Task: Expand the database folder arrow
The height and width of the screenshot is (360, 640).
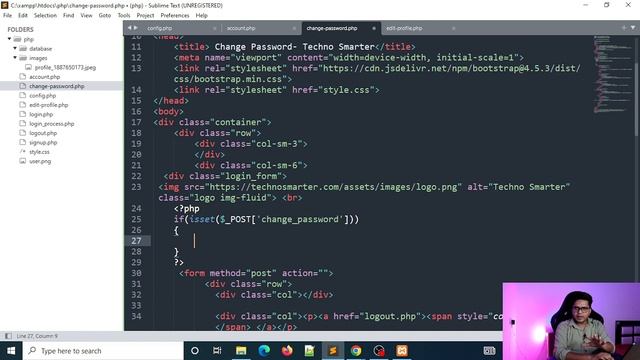Action: pyautogui.click(x=15, y=49)
